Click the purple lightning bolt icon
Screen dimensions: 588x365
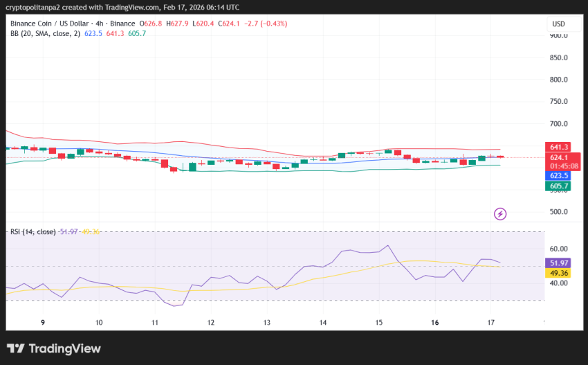pyautogui.click(x=500, y=214)
